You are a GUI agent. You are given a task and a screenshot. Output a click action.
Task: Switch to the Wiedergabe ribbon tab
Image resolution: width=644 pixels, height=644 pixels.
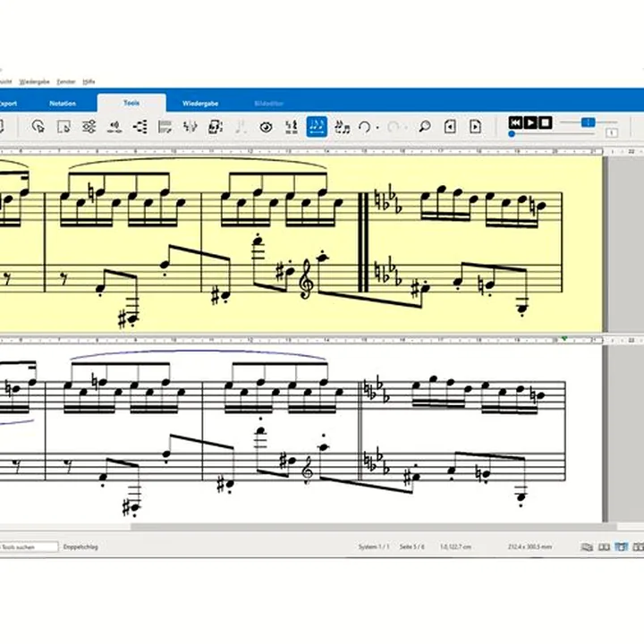tap(200, 104)
